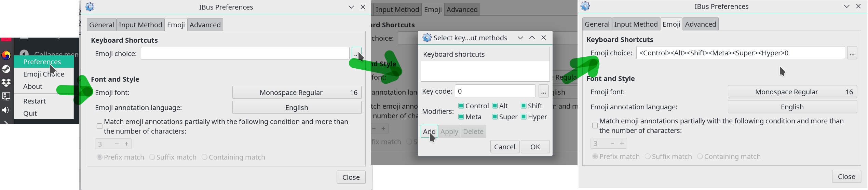
Task: Open key code picker ellipsis button
Action: [543, 91]
